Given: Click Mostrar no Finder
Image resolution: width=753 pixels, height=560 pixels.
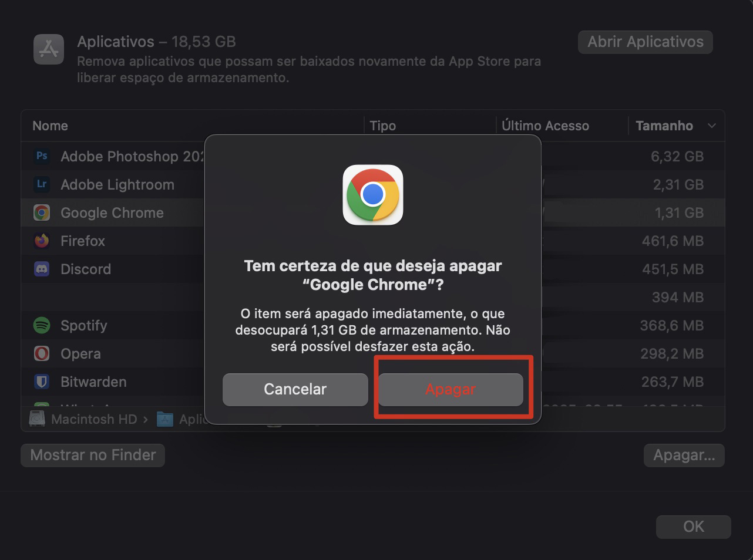Looking at the screenshot, I should point(92,455).
